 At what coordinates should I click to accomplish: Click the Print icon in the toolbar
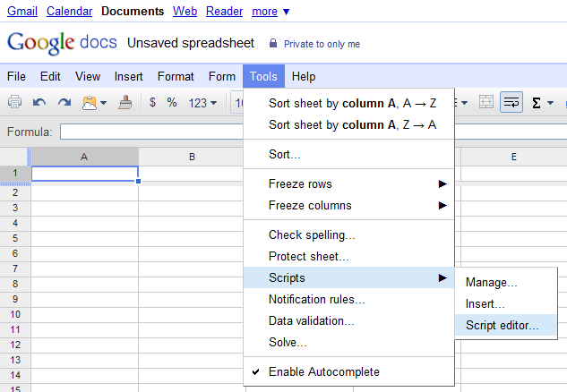point(14,102)
